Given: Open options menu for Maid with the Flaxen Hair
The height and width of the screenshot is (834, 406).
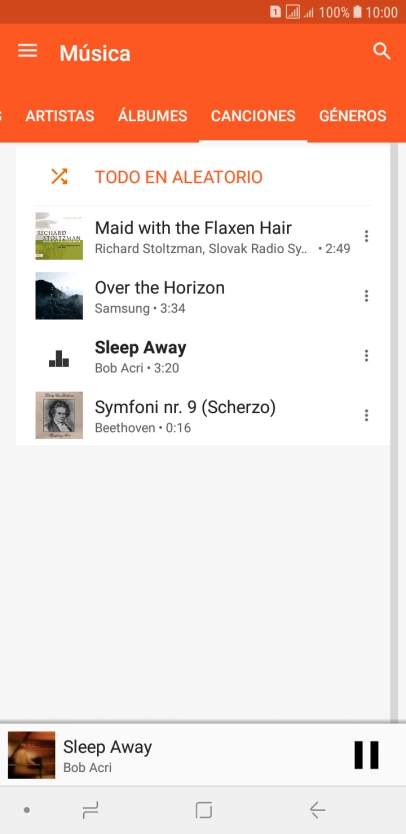Looking at the screenshot, I should point(366,236).
